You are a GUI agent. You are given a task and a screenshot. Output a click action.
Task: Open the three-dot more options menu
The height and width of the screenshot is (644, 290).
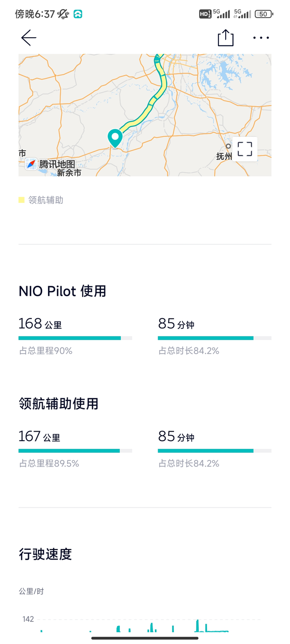261,38
